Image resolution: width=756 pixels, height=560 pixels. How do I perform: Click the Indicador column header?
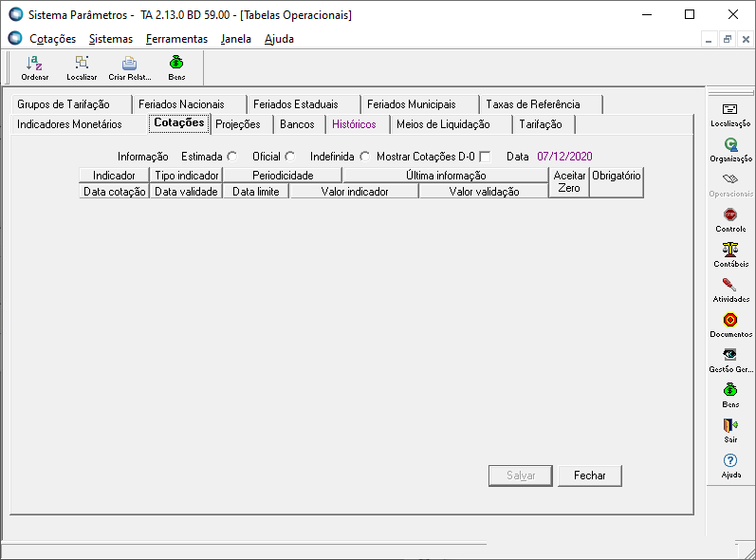tap(114, 175)
